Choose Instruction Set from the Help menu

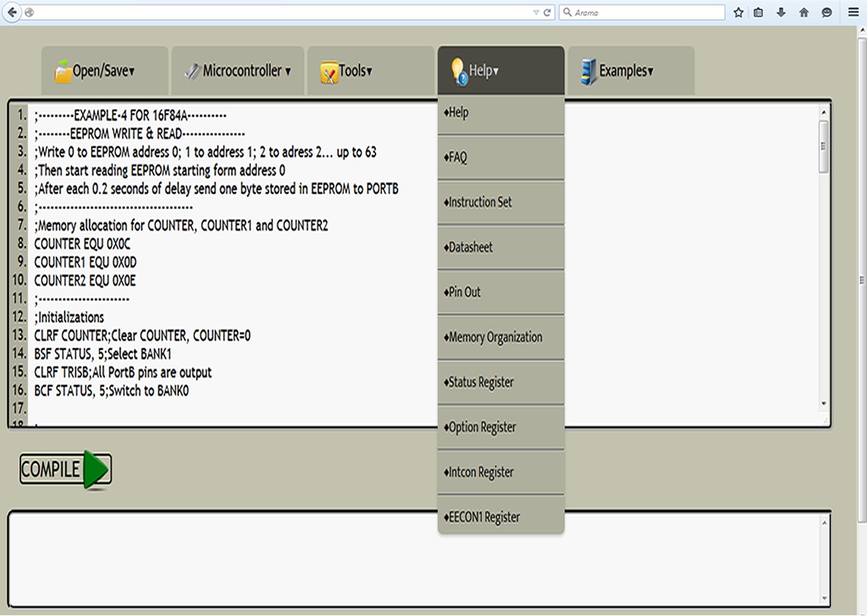tap(501, 202)
